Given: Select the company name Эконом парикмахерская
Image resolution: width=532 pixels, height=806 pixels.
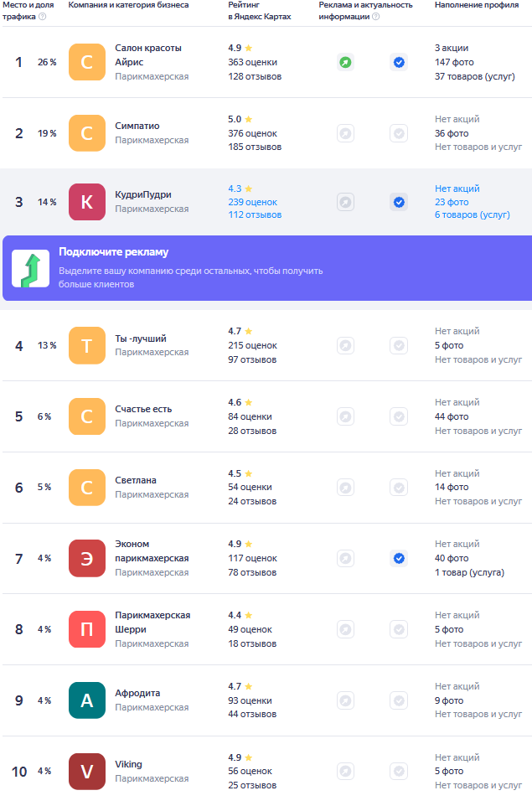Looking at the screenshot, I should coord(152,551).
